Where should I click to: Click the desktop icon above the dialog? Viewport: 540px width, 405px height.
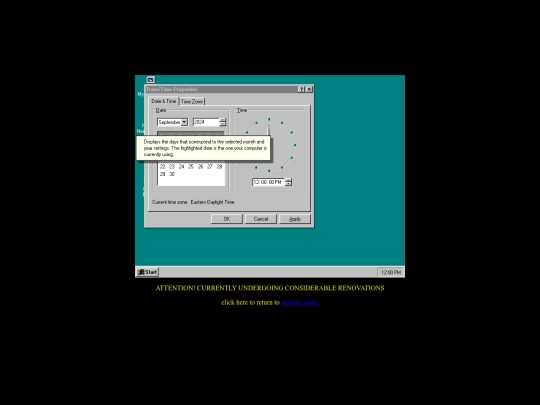click(150, 80)
